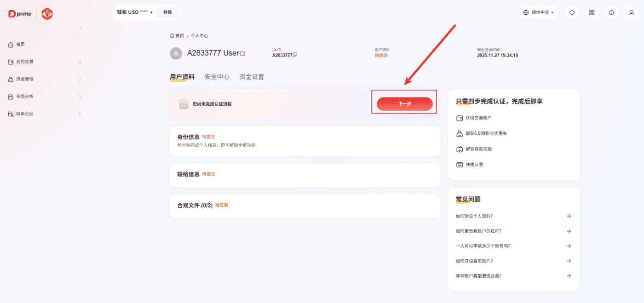
Task: Expand 资金管理 sidebar menu
Action: pos(45,79)
